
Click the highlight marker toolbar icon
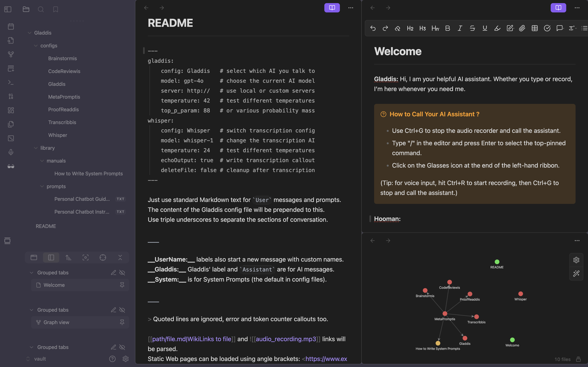[497, 28]
